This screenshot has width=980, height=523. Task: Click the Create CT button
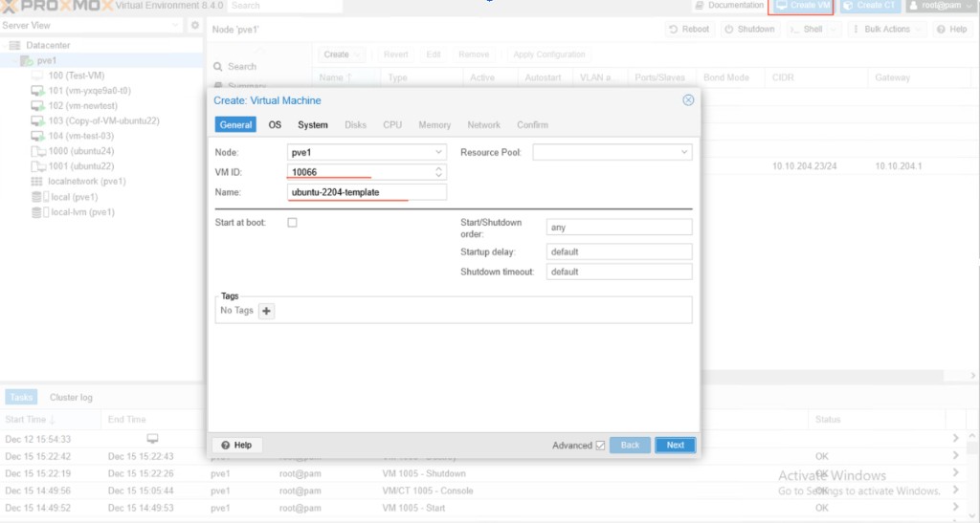point(870,6)
